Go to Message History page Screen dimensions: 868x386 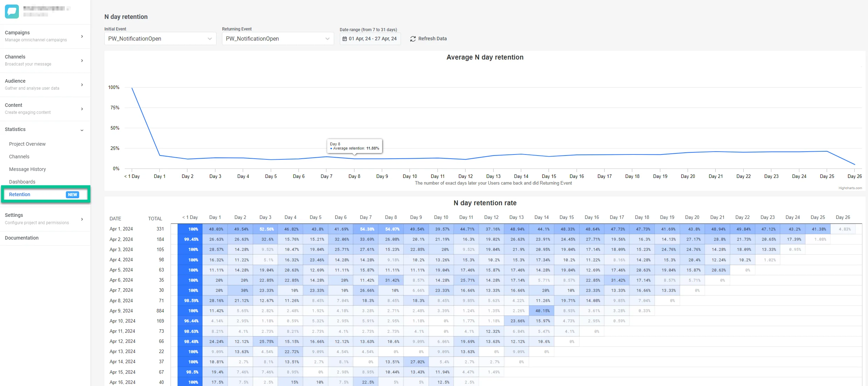27,169
